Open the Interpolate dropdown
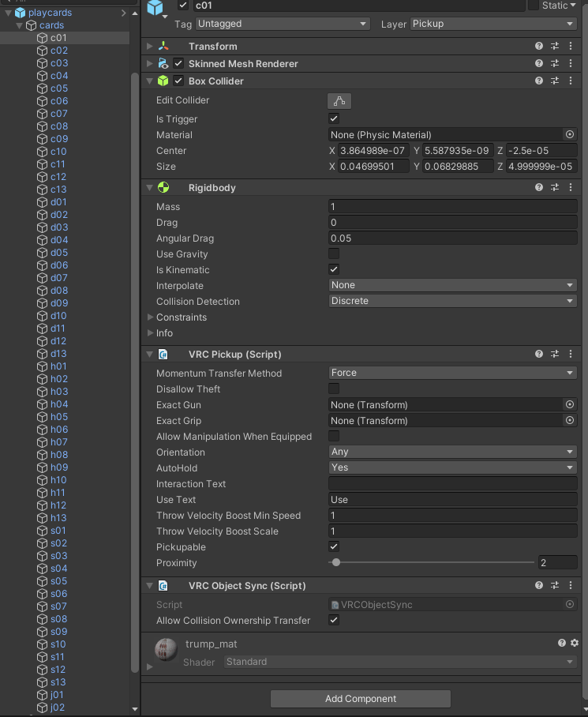588x717 pixels. click(x=452, y=285)
